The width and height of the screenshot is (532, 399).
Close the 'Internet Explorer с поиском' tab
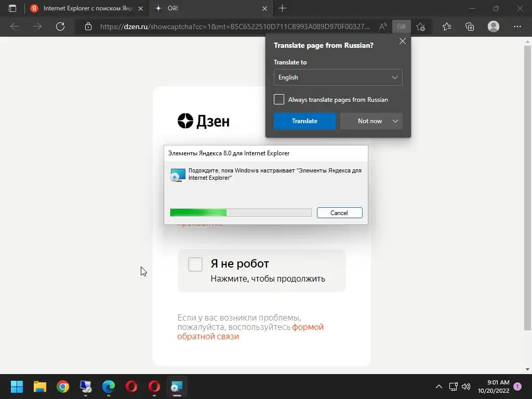pyautogui.click(x=140, y=8)
